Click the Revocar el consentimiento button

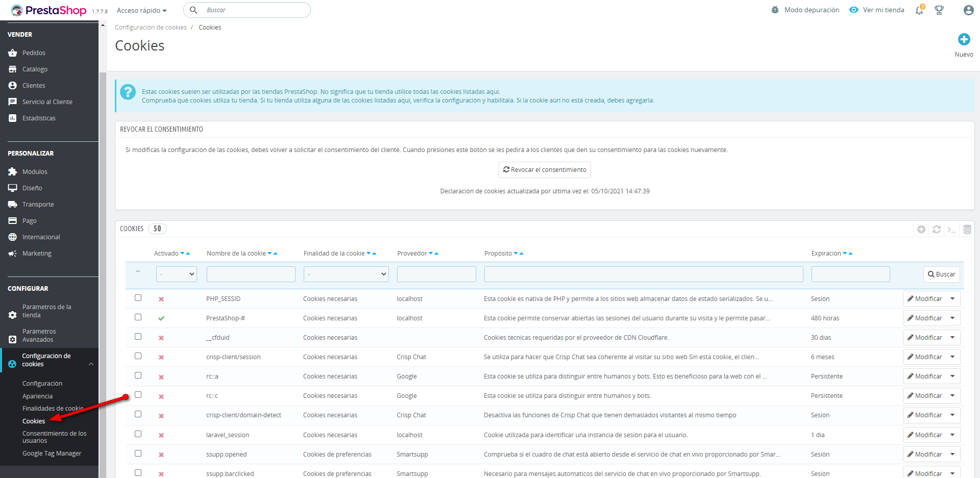click(545, 170)
